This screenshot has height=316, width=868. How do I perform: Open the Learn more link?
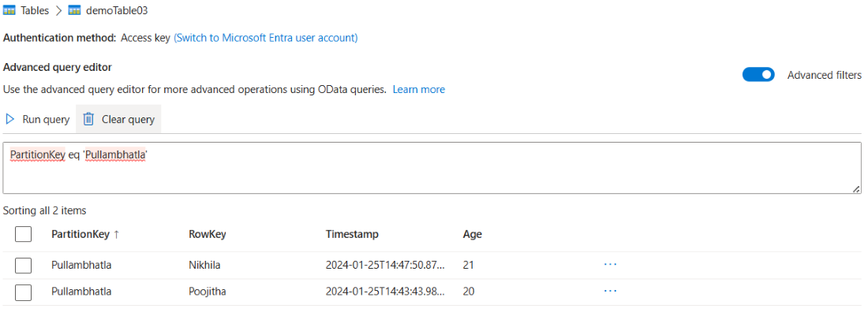coord(418,89)
